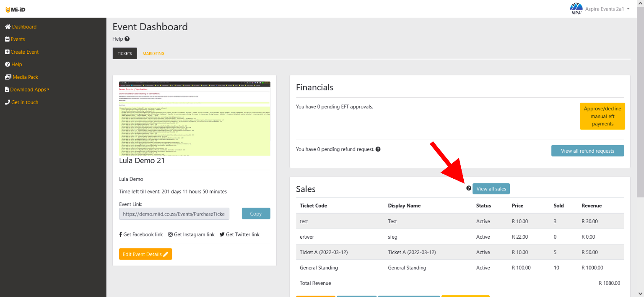Click the Dashboard home icon

(x=8, y=27)
